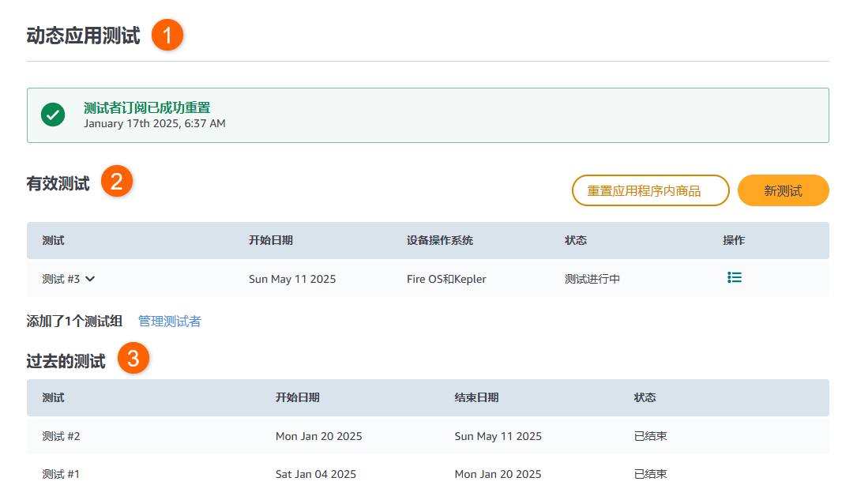
Task: Expand the 测试 #3 chevron arrow
Action: click(x=90, y=279)
